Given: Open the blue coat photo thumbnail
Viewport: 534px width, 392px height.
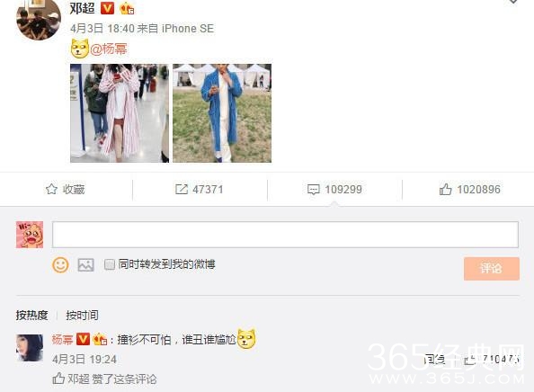Looking at the screenshot, I should (222, 113).
